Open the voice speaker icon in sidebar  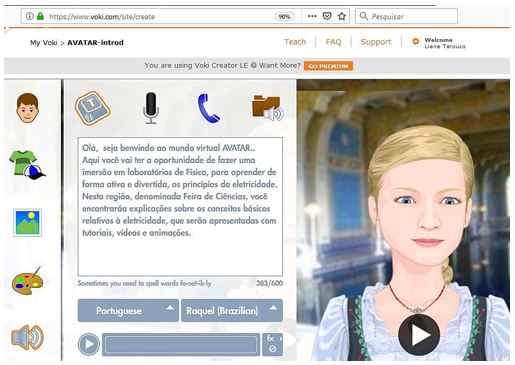[x=27, y=337]
